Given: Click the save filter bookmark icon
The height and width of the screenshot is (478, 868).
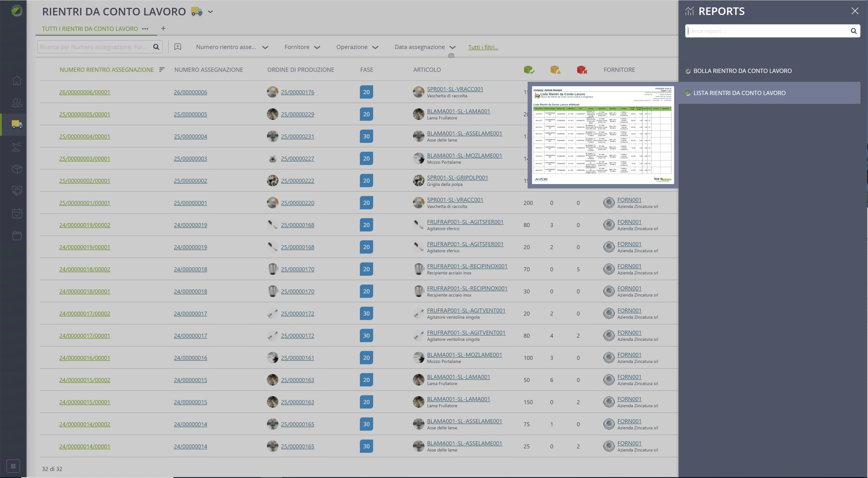Looking at the screenshot, I should click(178, 47).
